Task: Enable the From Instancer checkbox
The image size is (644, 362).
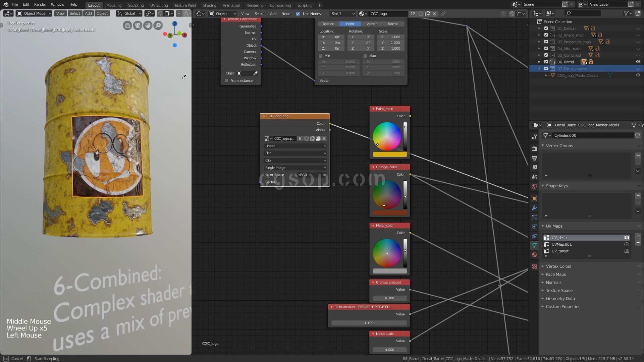Action: pos(227,81)
